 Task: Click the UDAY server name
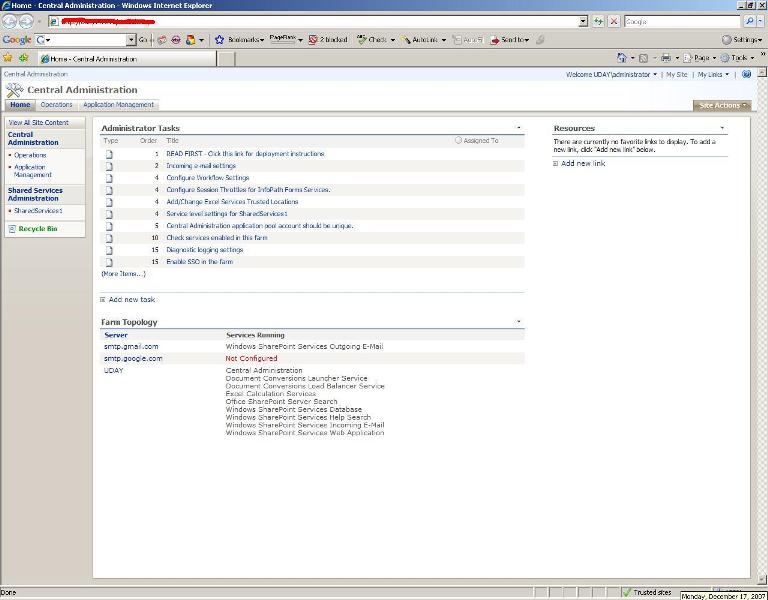point(114,370)
